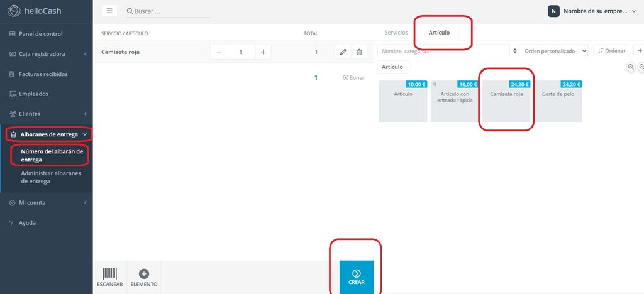This screenshot has height=294, width=644.
Task: Click the Empleados icon
Action: pyautogui.click(x=13, y=94)
